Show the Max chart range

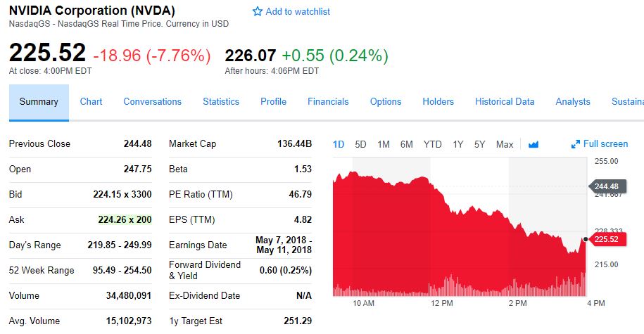click(505, 145)
